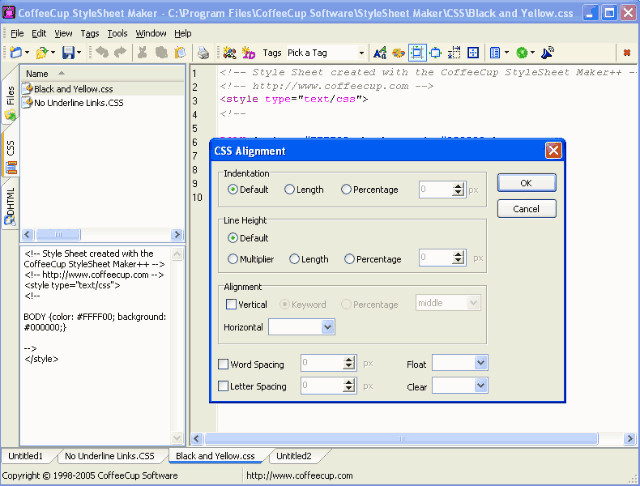Image resolution: width=640 pixels, height=486 pixels.
Task: Expand the Pick a Tag combo box
Action: click(361, 53)
